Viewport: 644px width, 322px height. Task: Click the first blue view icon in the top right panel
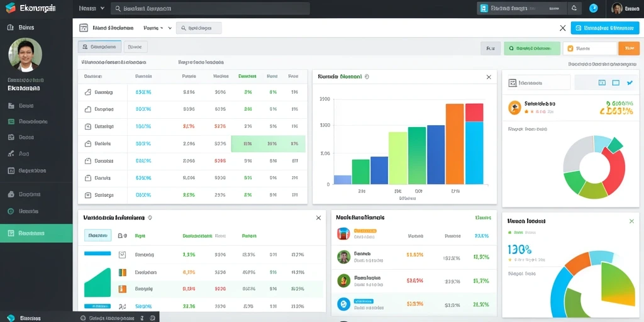602,82
